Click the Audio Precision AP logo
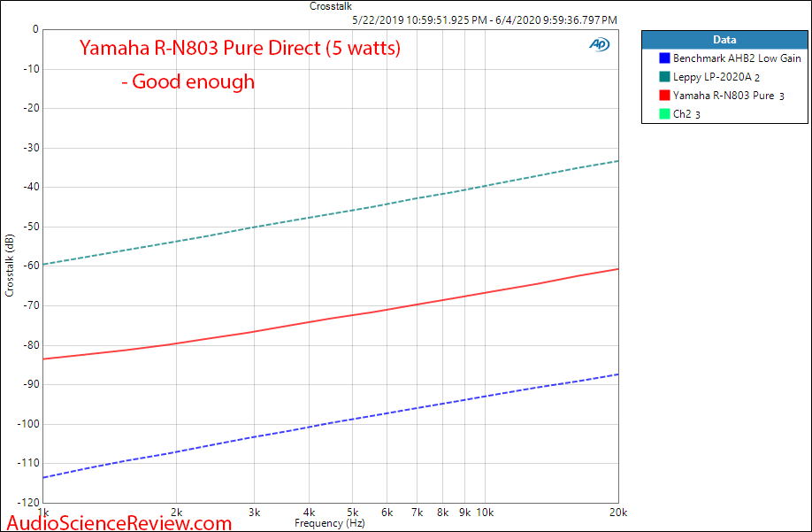 (x=600, y=45)
